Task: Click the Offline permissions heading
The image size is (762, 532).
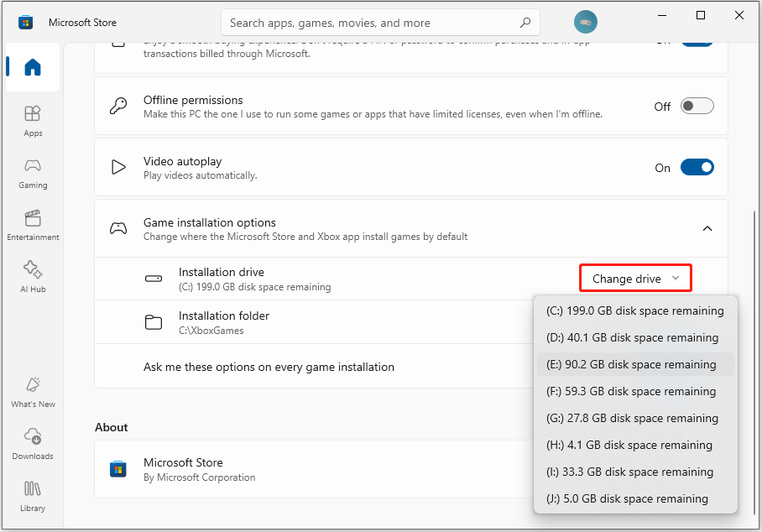Action: point(193,100)
